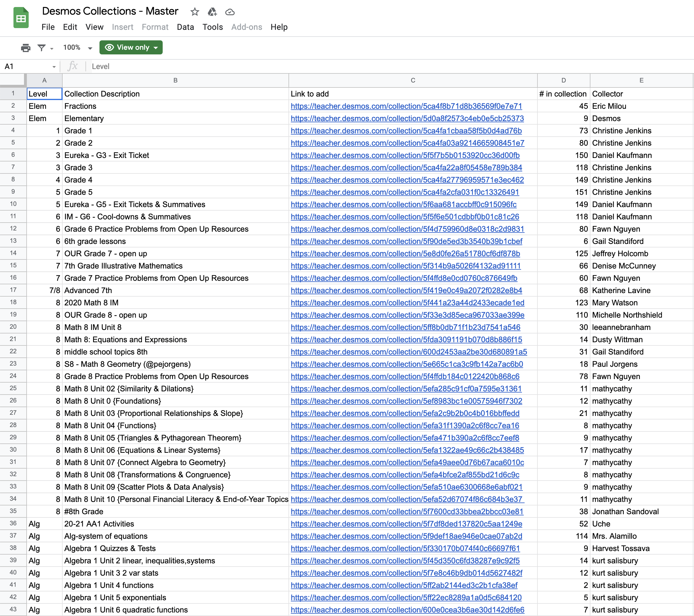The height and width of the screenshot is (616, 694).
Task: Open the filter views dropdown arrow
Action: coord(52,49)
